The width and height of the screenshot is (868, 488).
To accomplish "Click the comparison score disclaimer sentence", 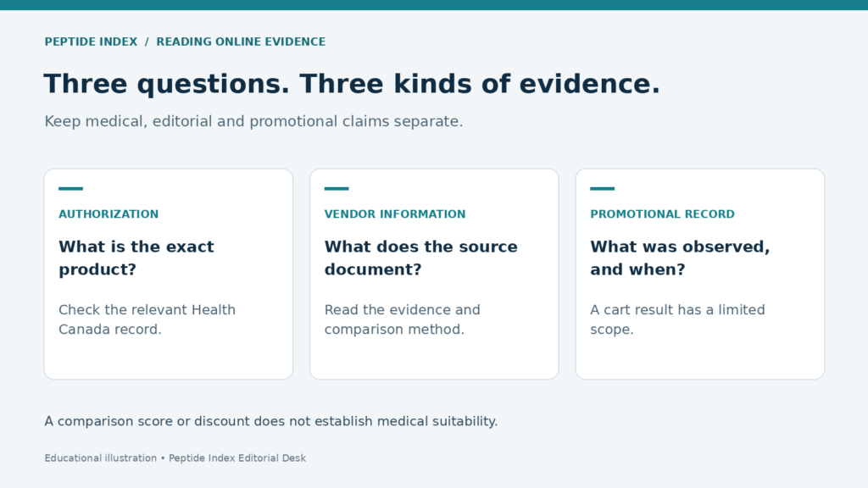I will (271, 422).
